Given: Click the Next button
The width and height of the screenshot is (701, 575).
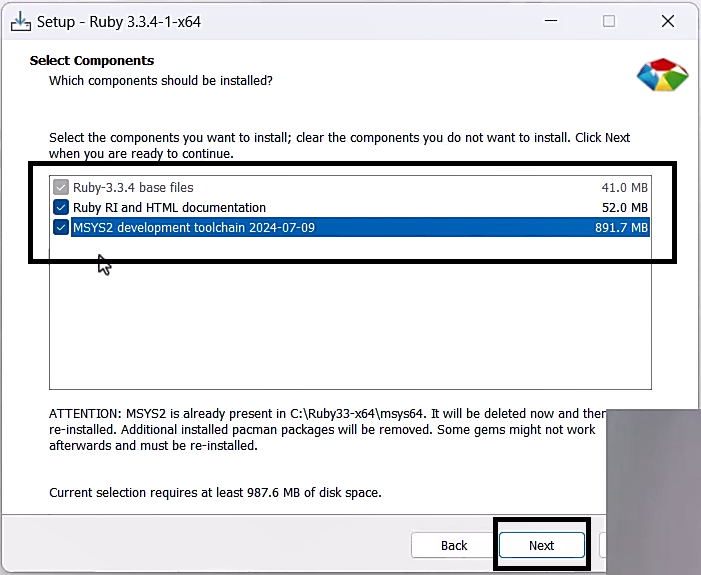Looking at the screenshot, I should pos(541,545).
